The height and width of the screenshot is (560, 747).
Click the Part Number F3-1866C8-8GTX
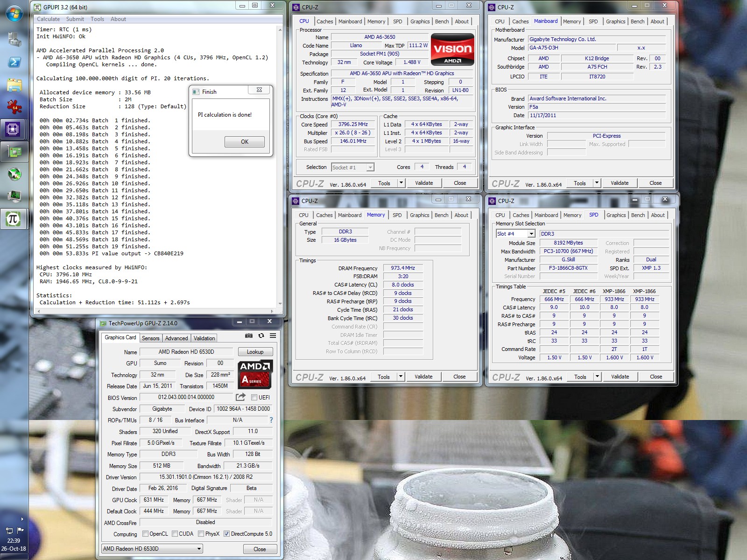pos(568,268)
